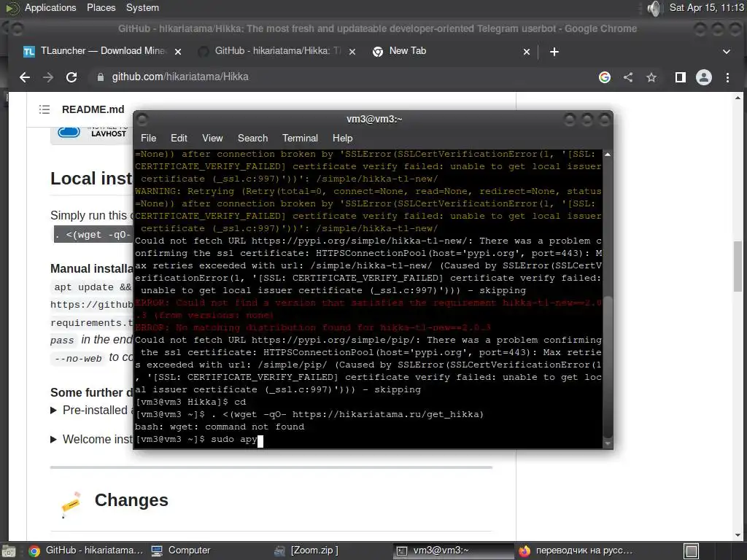Click the Chrome window menu button
Image resolution: width=747 pixels, height=560 pixels.
(17, 29)
